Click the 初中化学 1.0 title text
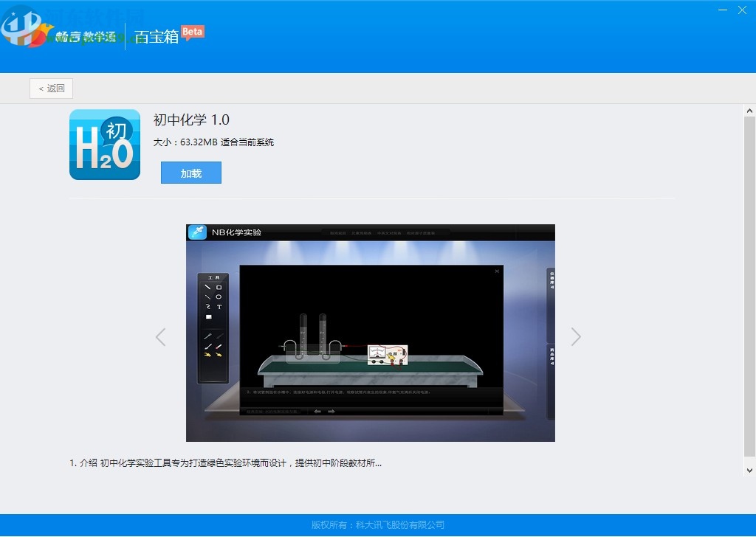 [191, 119]
